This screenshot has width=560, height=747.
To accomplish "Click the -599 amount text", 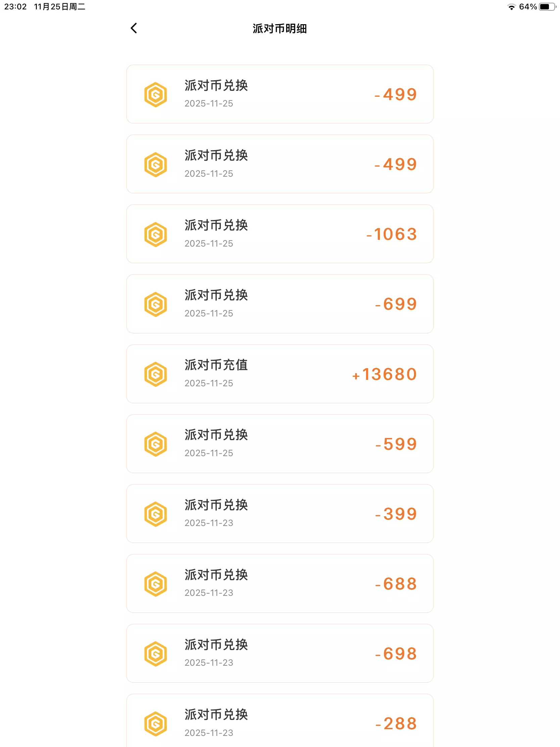I will point(396,444).
